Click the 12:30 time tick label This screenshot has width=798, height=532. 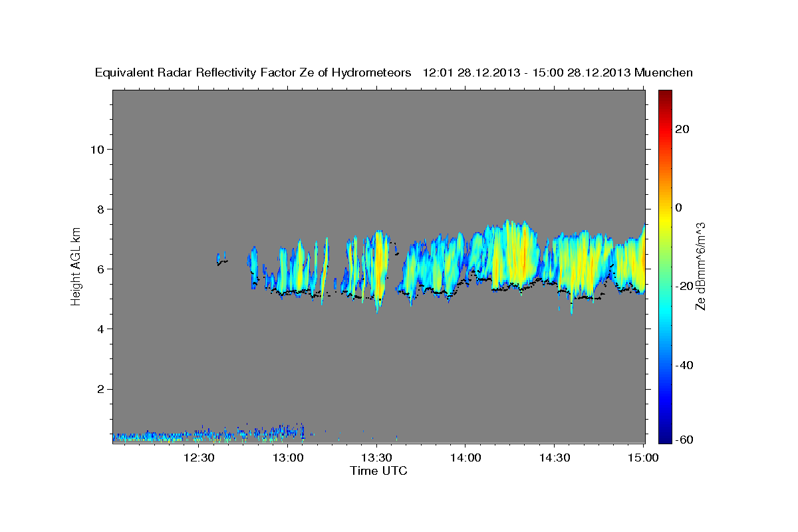point(199,458)
